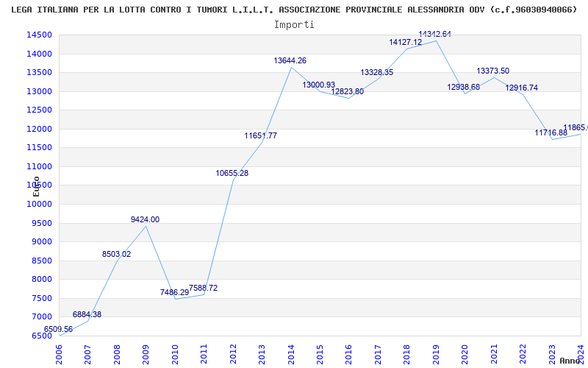The width and height of the screenshot is (588, 368).
Task: Click the x-axis year 2011
Action: pos(204,354)
